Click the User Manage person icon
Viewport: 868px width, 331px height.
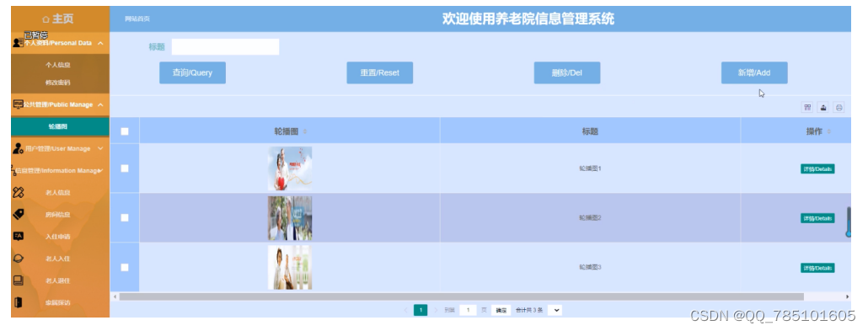tap(18, 148)
